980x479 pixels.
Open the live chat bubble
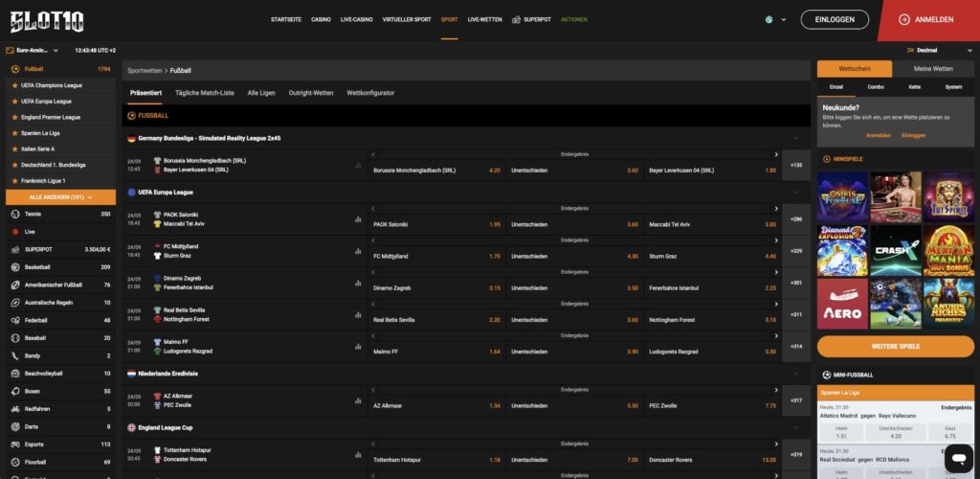(958, 459)
